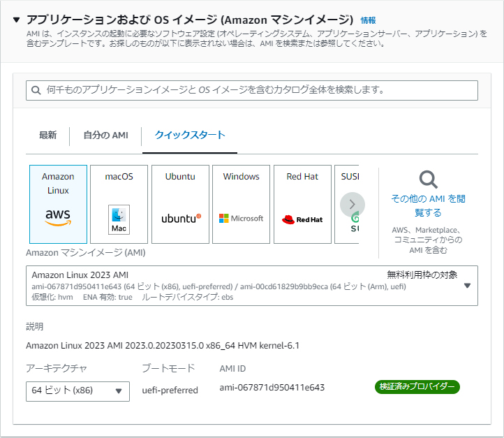Screen dimensions: 504x438
Task: Click the search icon in catalog field
Action: [37, 90]
